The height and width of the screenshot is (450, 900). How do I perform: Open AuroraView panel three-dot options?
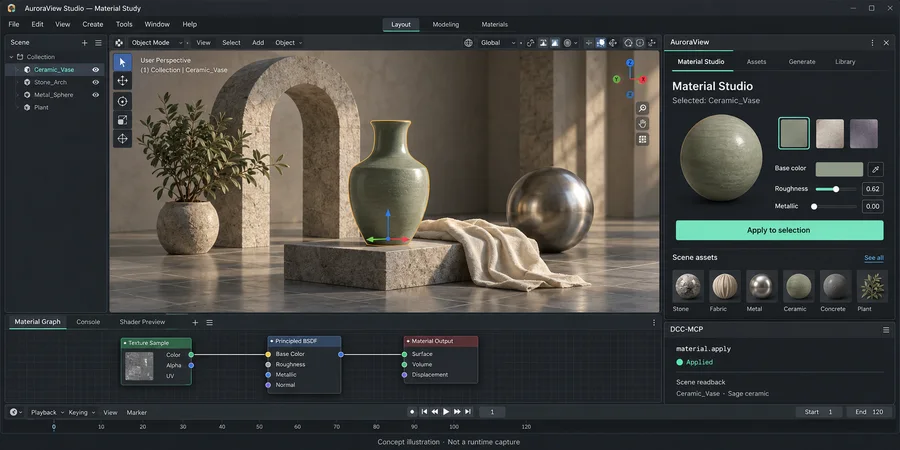click(872, 42)
